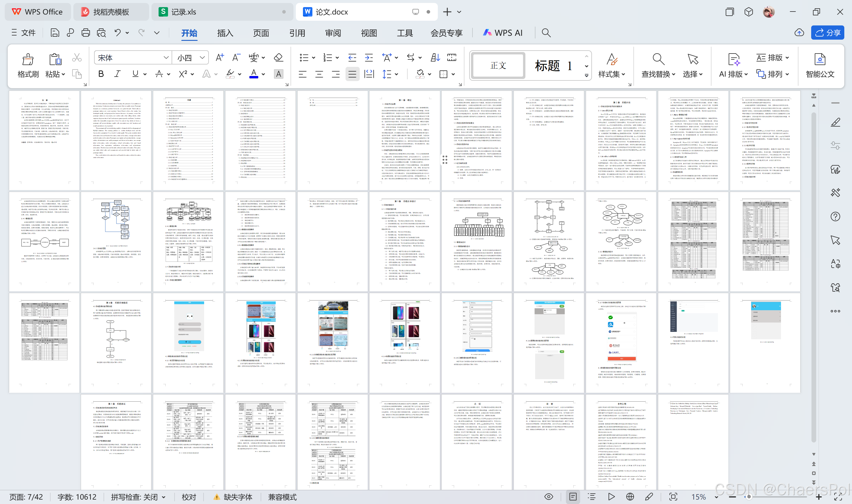Open the zoom percentage 15% dropdown
Image resolution: width=852 pixels, height=504 pixels.
tap(716, 497)
